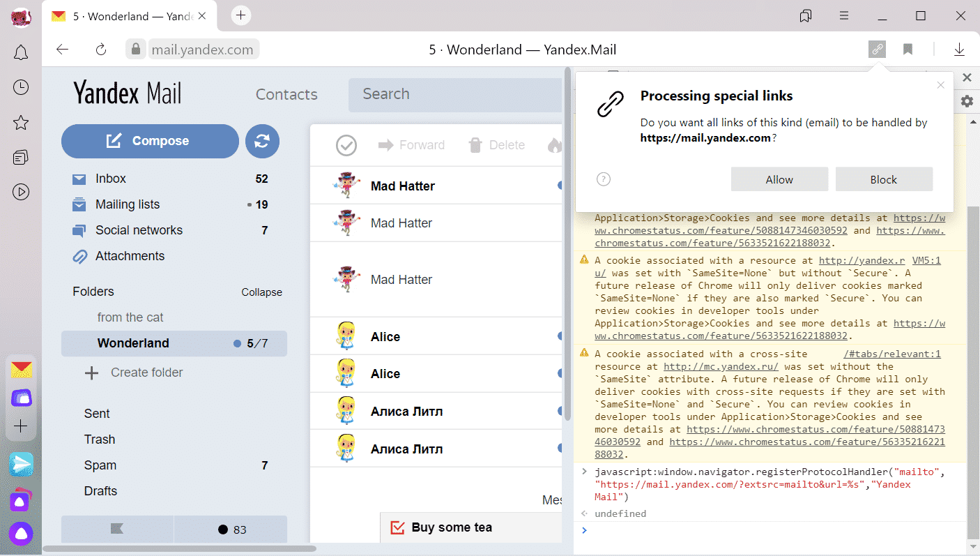The height and width of the screenshot is (556, 980).
Task: Open the Sent folder
Action: (x=97, y=414)
